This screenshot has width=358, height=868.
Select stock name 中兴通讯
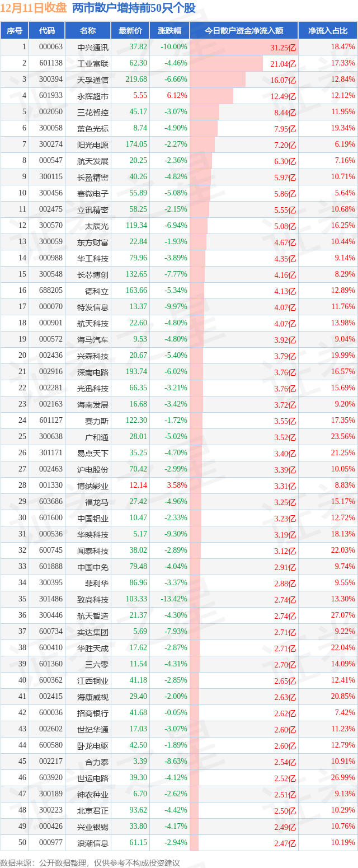coord(93,47)
